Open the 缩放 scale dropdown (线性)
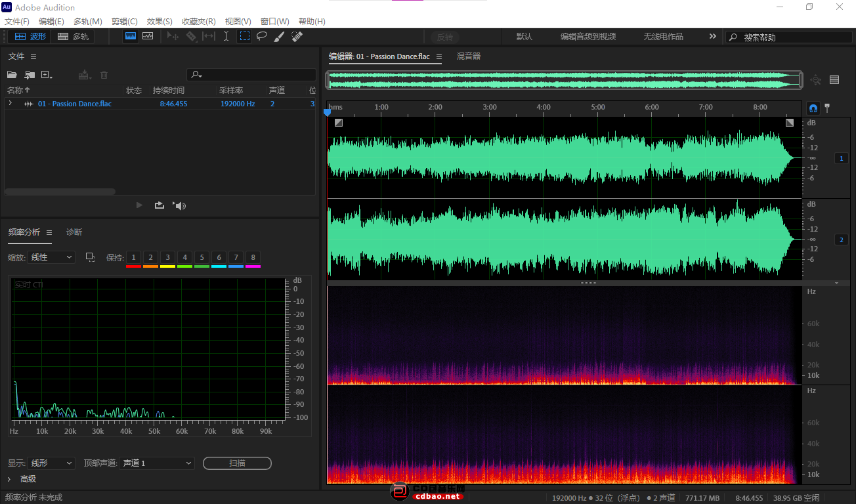856x504 pixels. [53, 257]
